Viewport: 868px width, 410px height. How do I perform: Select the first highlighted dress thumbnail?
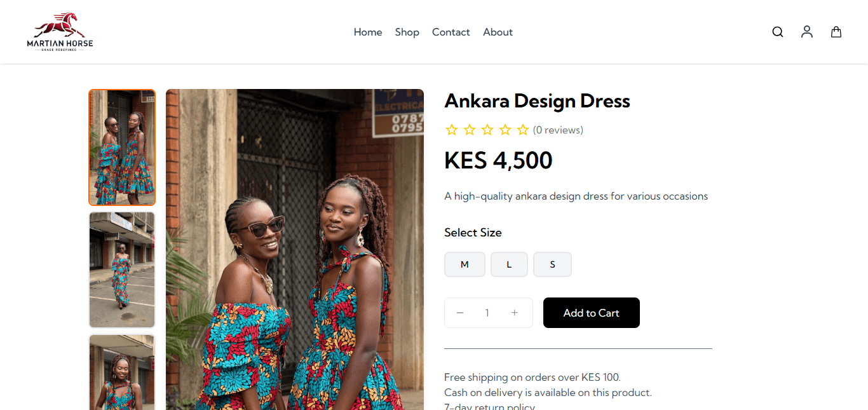tap(122, 147)
